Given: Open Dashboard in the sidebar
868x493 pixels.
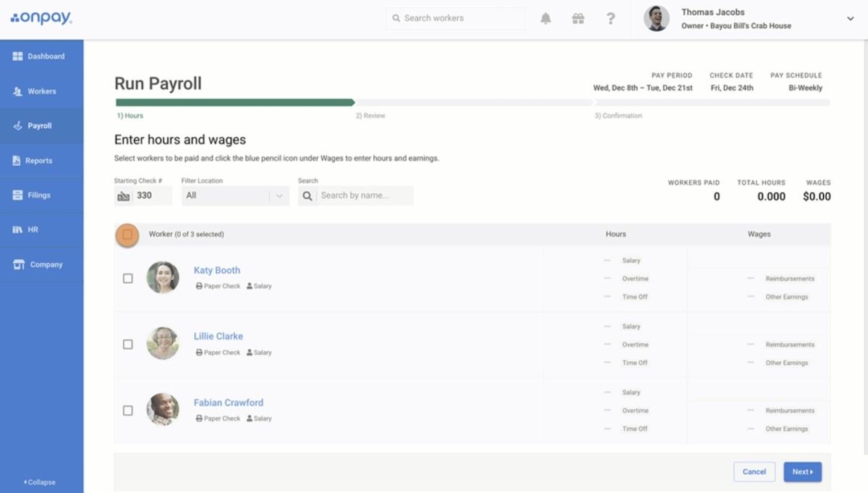Looking at the screenshot, I should pyautogui.click(x=41, y=56).
